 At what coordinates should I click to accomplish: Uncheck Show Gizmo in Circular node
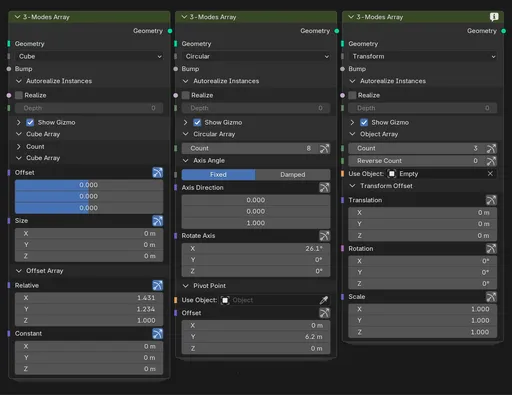[197, 122]
